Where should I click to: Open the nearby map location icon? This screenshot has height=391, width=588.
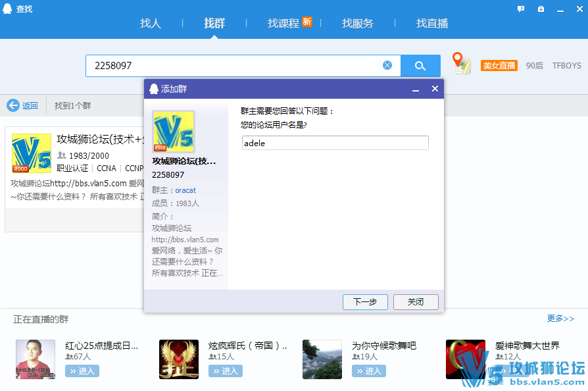pos(462,63)
